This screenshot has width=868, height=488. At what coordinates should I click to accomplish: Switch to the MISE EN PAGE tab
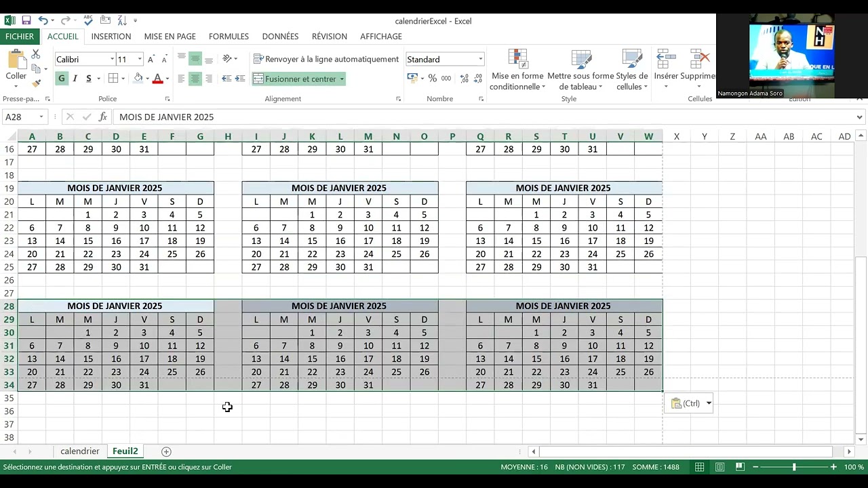click(x=170, y=37)
